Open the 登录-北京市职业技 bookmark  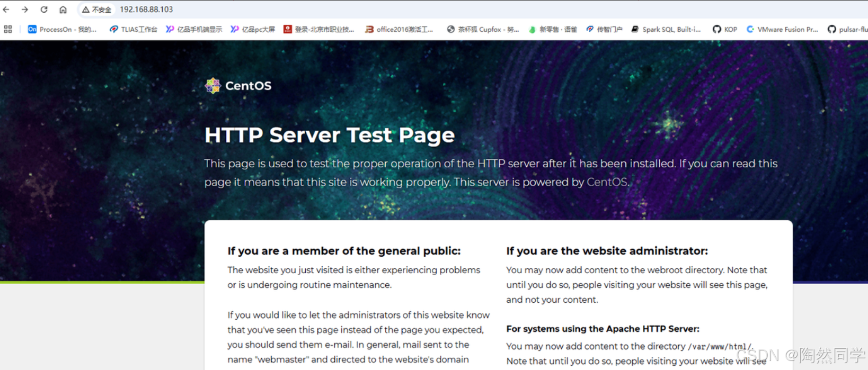(x=318, y=29)
